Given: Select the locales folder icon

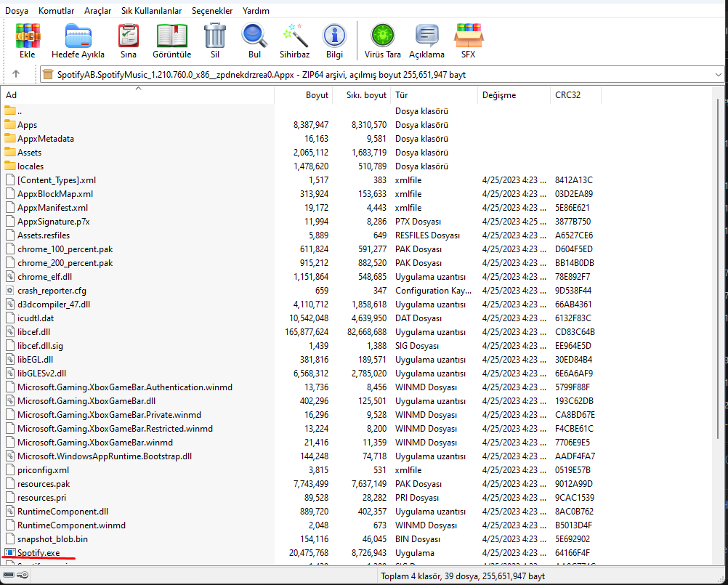Looking at the screenshot, I should (x=9, y=166).
